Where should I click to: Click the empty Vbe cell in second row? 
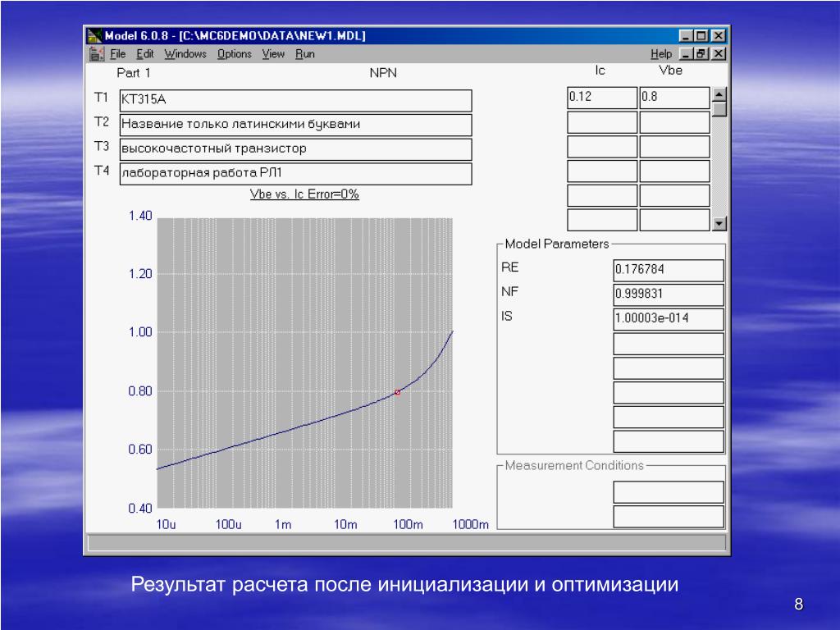tap(674, 122)
